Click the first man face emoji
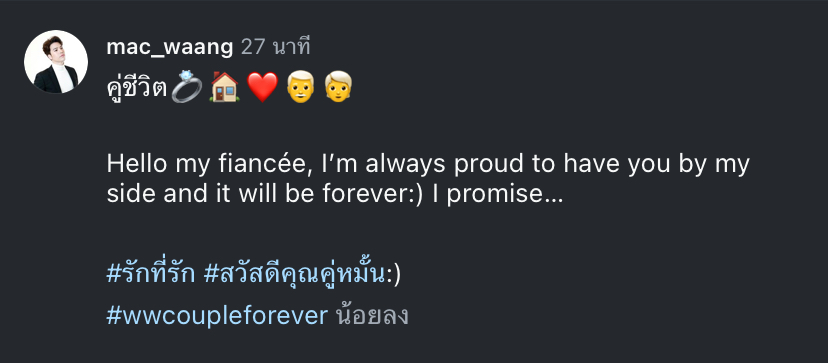The height and width of the screenshot is (363, 828). point(300,87)
